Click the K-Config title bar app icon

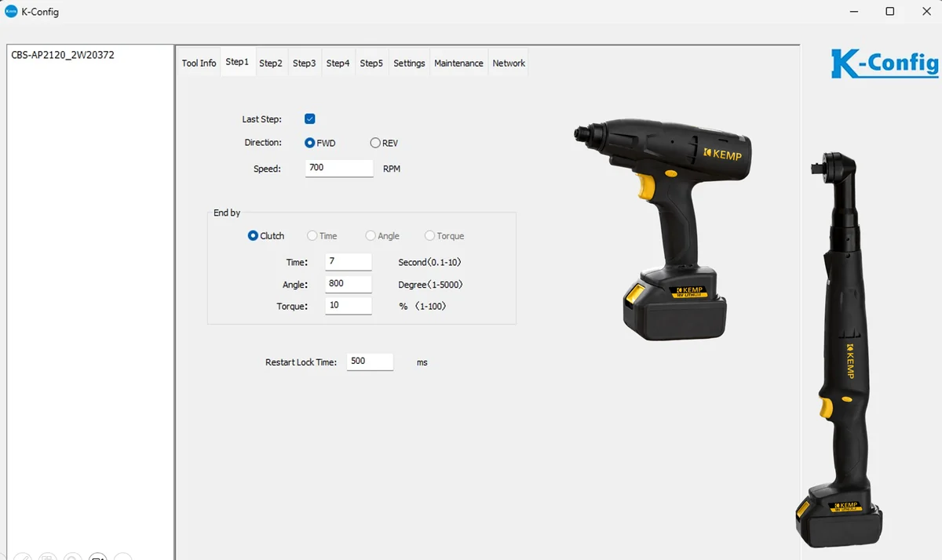pyautogui.click(x=11, y=12)
